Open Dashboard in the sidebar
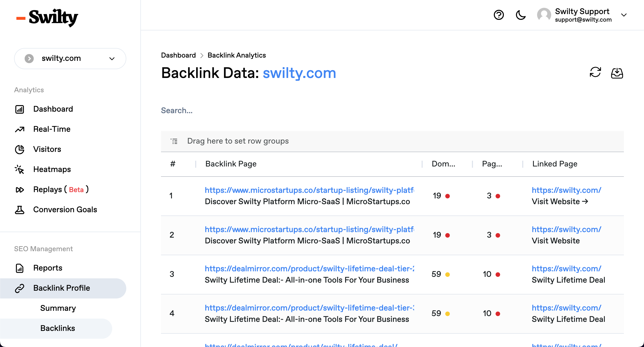The image size is (644, 347). [x=53, y=109]
